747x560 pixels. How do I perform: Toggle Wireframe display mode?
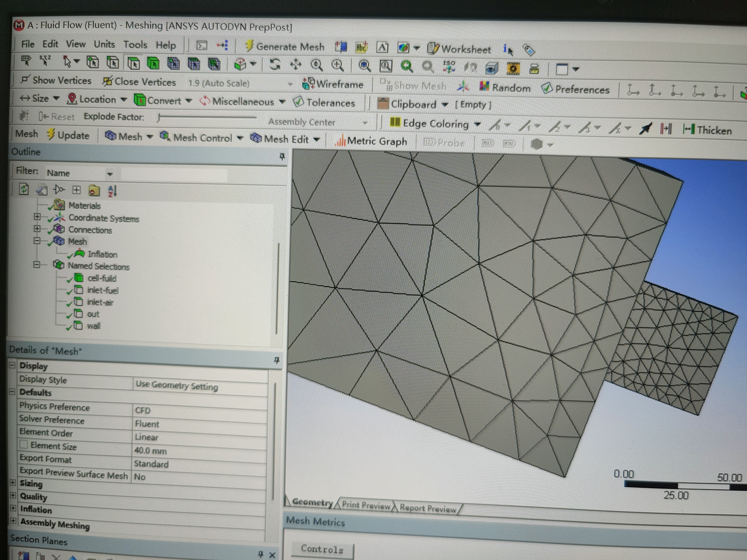click(333, 84)
